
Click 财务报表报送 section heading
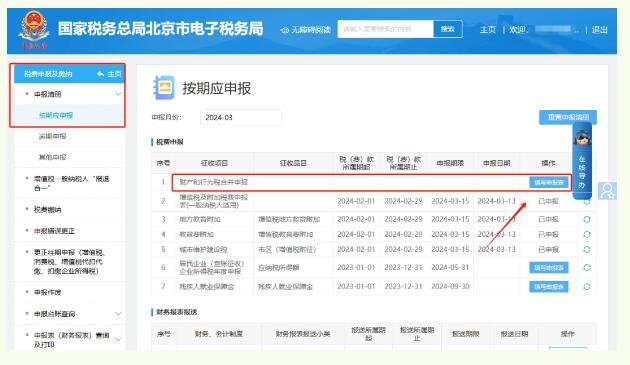click(176, 312)
